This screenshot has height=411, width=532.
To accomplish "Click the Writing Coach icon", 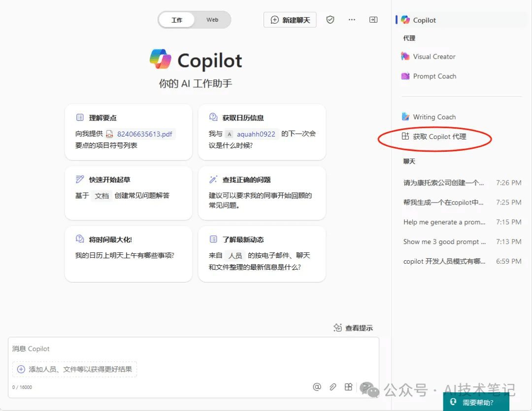I will tap(405, 117).
